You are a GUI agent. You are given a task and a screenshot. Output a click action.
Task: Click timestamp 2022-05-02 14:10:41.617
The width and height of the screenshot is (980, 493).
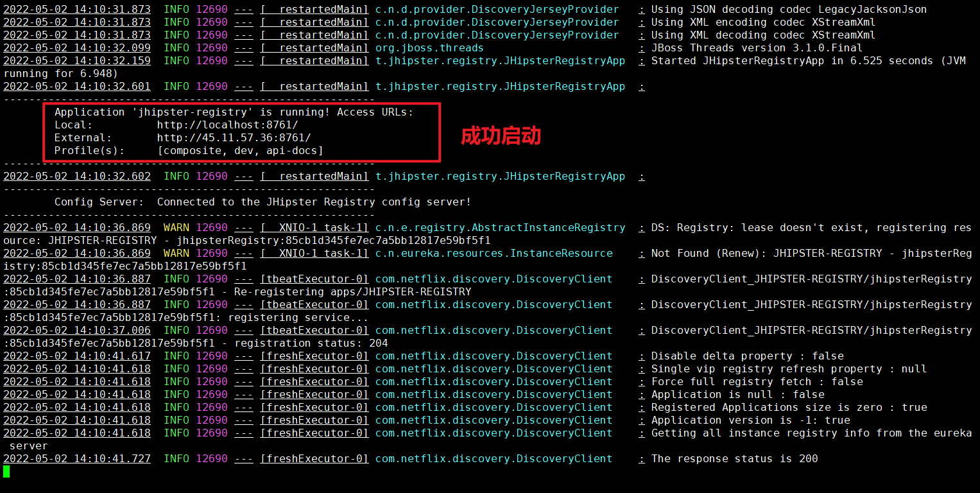[x=77, y=356]
